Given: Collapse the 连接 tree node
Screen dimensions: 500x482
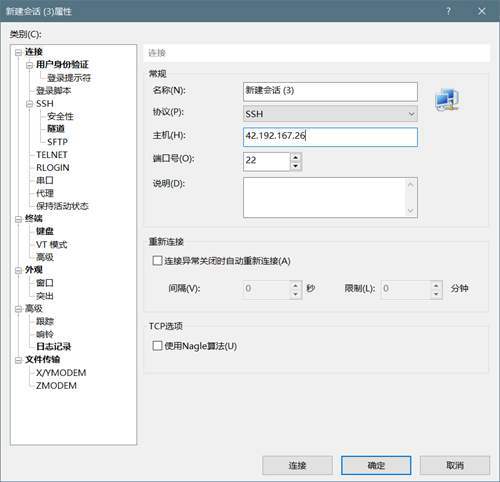Looking at the screenshot, I should pos(18,52).
